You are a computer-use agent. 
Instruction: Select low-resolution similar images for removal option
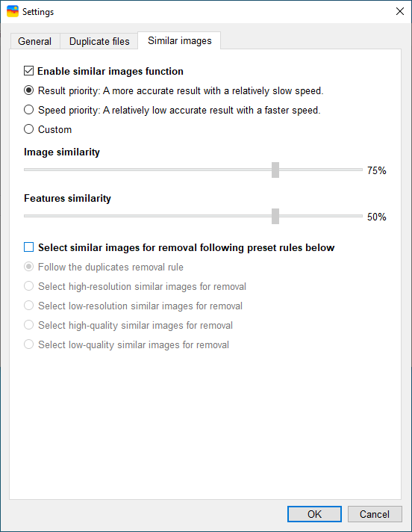tap(29, 306)
